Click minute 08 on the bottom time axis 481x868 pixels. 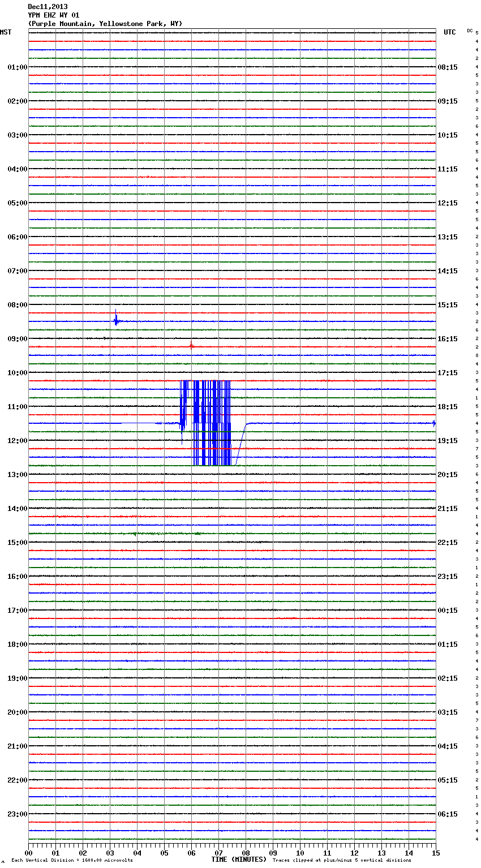click(x=246, y=853)
